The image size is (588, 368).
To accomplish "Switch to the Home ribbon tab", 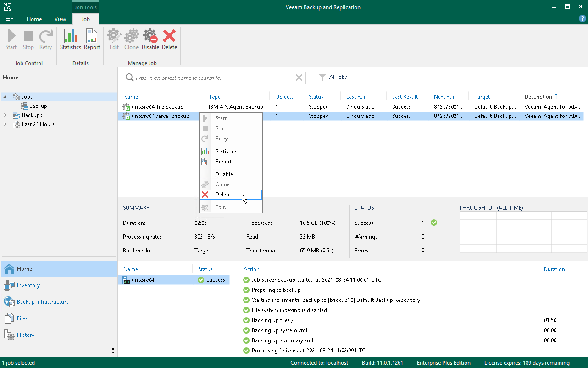I will [34, 19].
